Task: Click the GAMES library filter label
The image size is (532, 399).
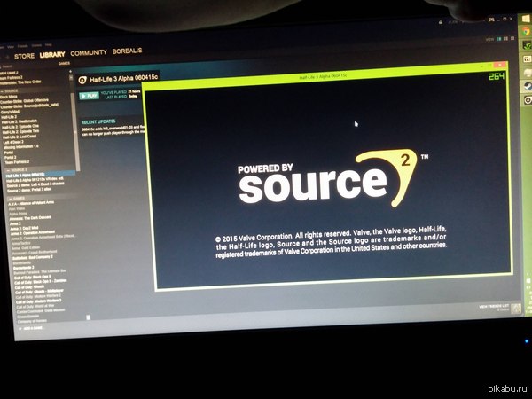Action: coord(64,64)
